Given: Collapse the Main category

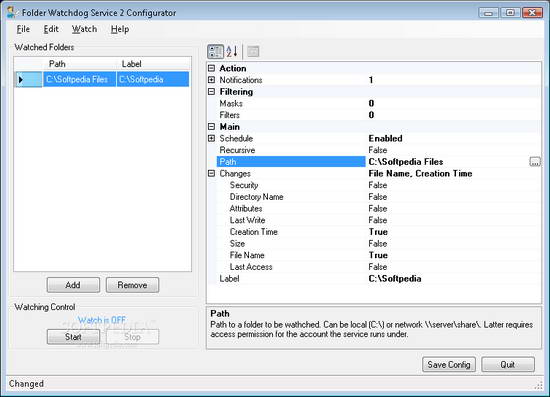Looking at the screenshot, I should (x=211, y=127).
